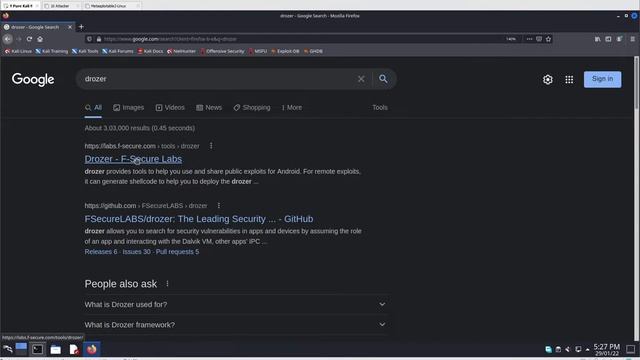Open the Firefox library icon

coord(598,39)
